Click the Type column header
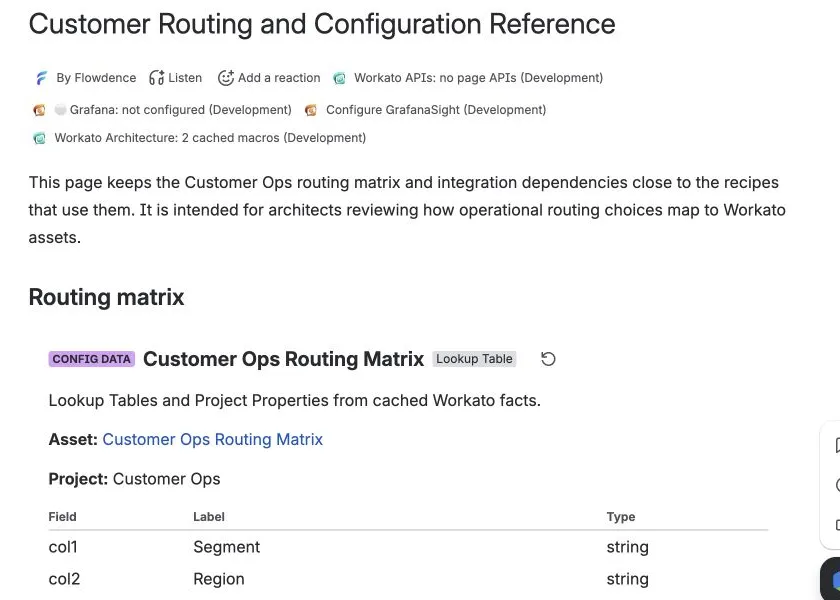Viewport: 840px width, 600px height. (621, 517)
